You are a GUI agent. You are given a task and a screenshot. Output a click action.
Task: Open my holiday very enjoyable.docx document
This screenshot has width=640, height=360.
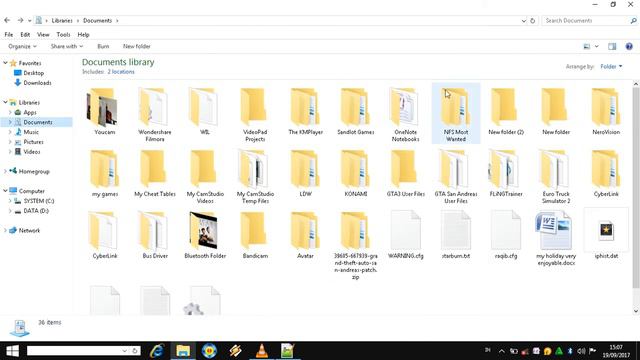click(556, 238)
